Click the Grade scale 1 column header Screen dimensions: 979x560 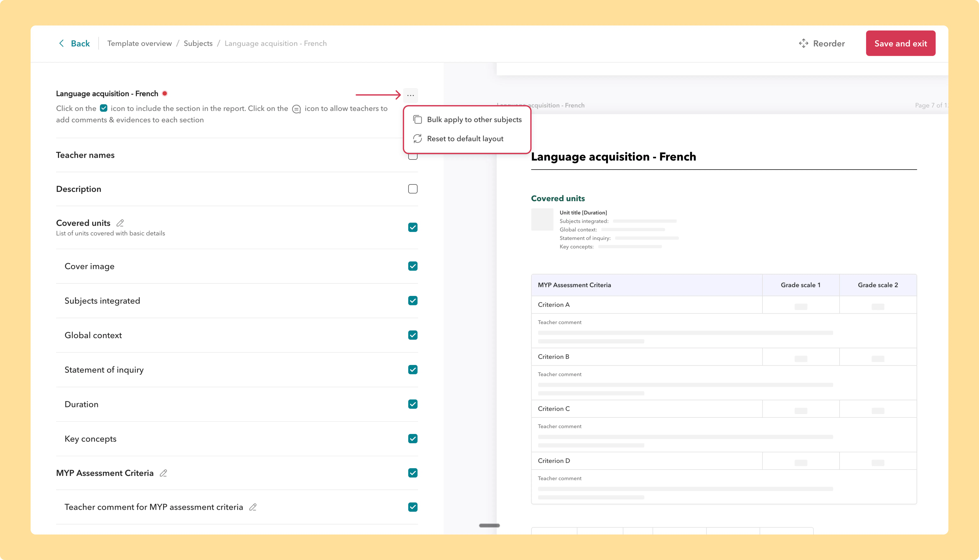click(801, 285)
